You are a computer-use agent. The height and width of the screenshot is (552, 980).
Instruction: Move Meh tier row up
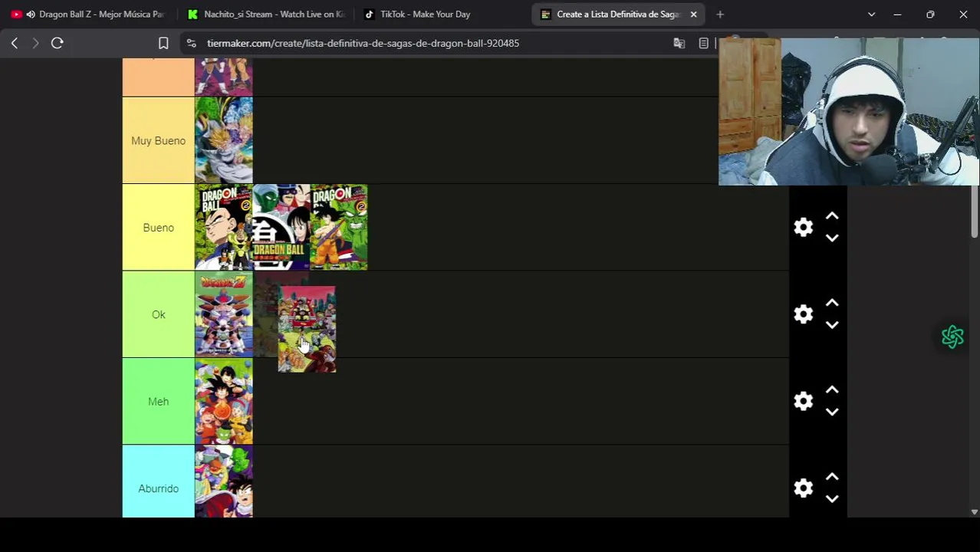point(832,391)
